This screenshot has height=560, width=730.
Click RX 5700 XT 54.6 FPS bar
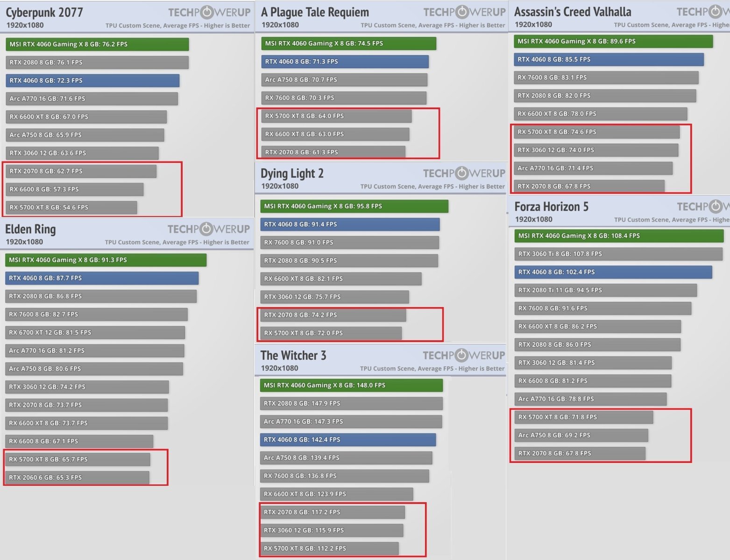click(x=71, y=208)
